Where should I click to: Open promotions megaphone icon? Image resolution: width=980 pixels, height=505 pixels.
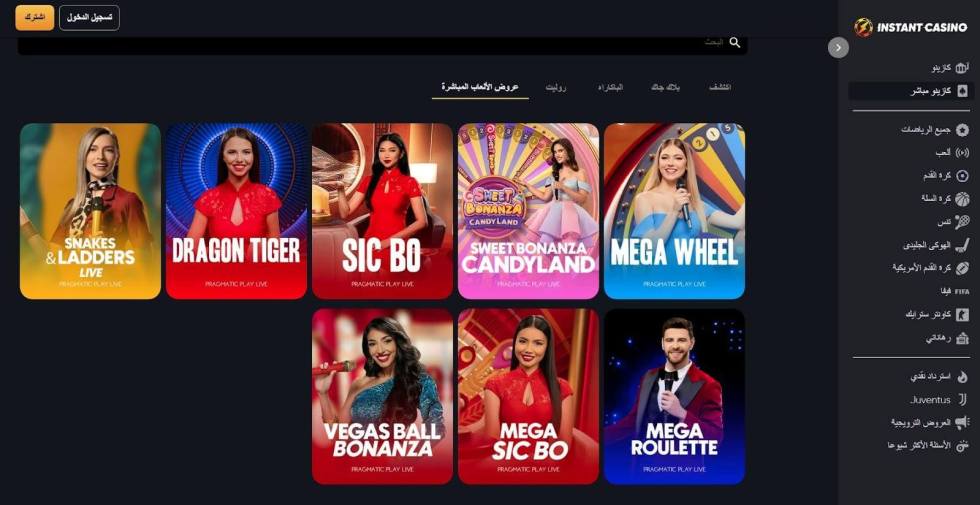pyautogui.click(x=962, y=422)
